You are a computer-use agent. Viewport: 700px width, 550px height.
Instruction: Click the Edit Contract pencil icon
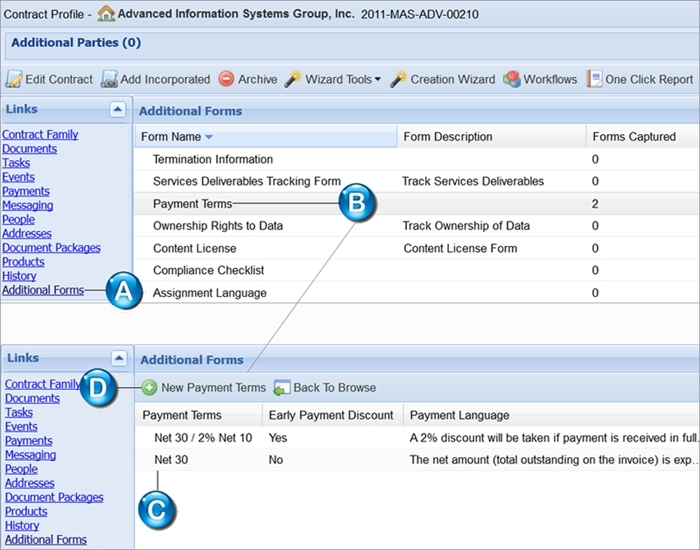[13, 79]
